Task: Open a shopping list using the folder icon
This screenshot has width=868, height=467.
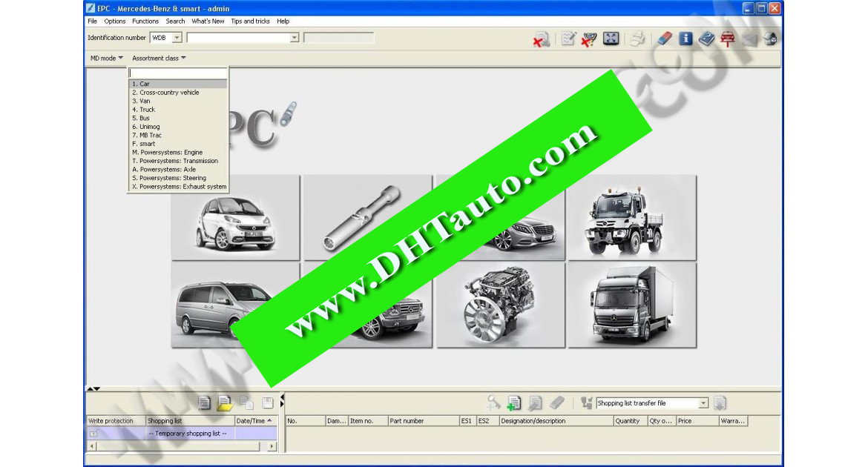Action: (226, 403)
